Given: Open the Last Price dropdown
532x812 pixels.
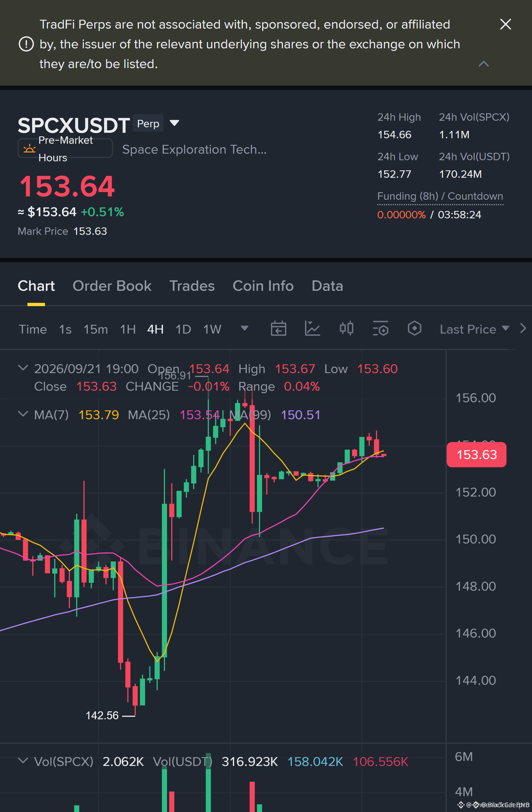Looking at the screenshot, I should (x=474, y=329).
